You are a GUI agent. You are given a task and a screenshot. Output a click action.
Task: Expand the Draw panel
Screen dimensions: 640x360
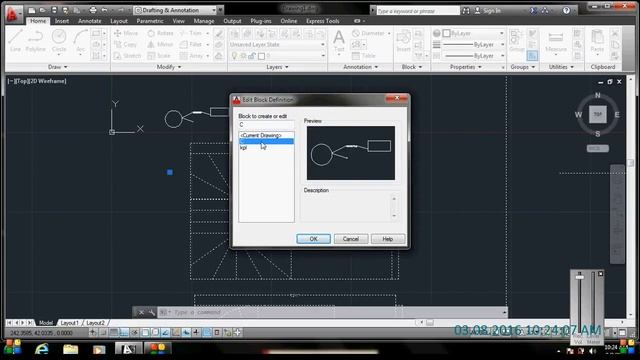click(58, 67)
